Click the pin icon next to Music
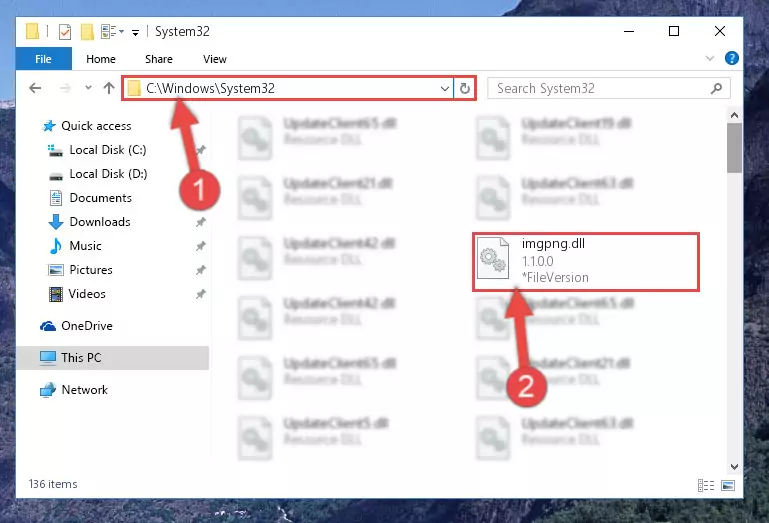This screenshot has width=769, height=523. coord(200,246)
